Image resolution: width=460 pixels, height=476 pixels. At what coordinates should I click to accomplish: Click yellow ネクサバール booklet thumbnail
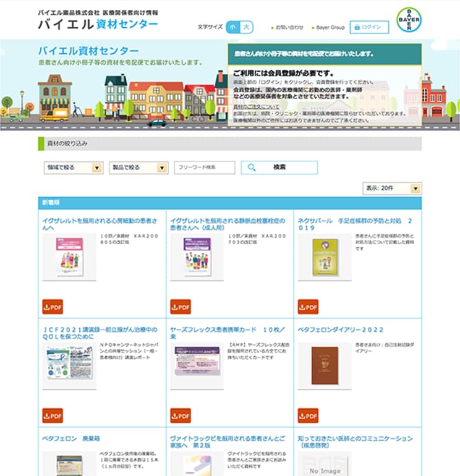[x=325, y=257]
